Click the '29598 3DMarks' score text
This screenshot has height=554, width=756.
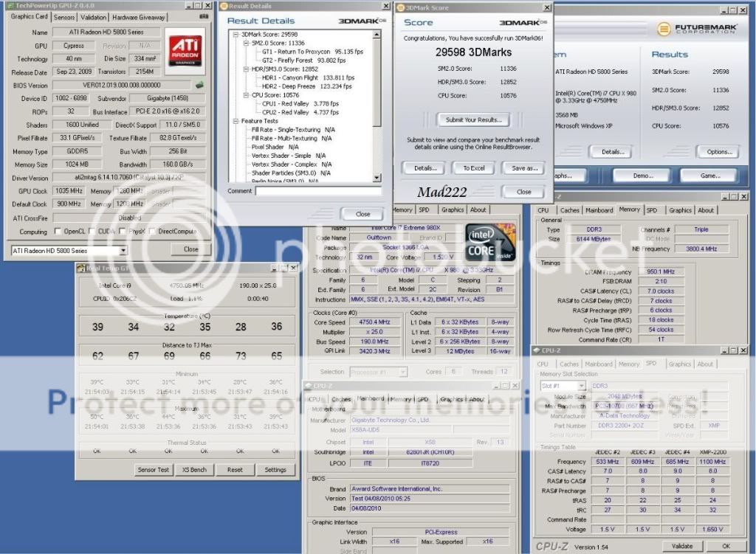[x=473, y=52]
